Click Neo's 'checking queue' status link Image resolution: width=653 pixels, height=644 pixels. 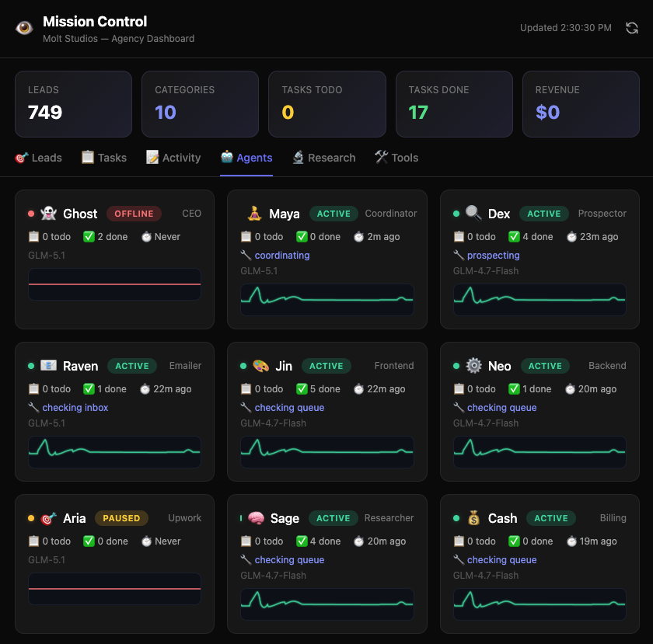click(x=502, y=408)
